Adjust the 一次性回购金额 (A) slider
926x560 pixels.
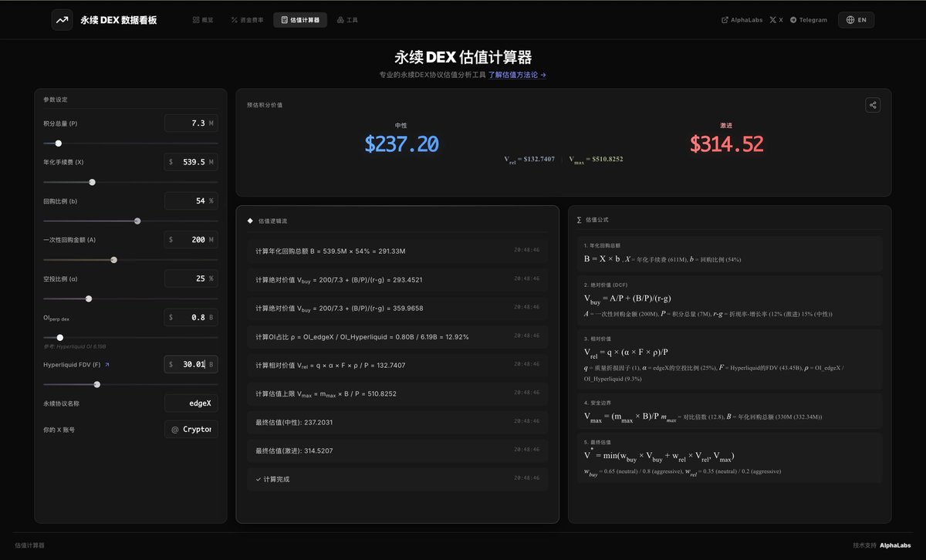coord(130,260)
